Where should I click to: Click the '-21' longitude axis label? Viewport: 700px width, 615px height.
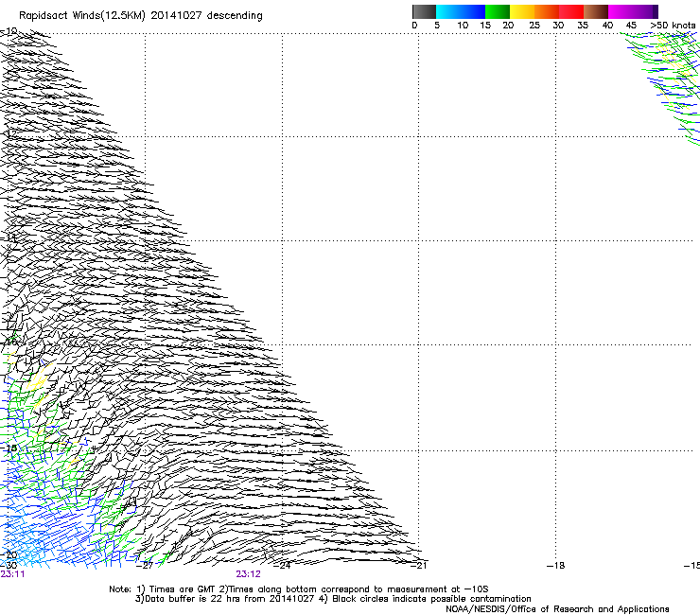click(419, 566)
